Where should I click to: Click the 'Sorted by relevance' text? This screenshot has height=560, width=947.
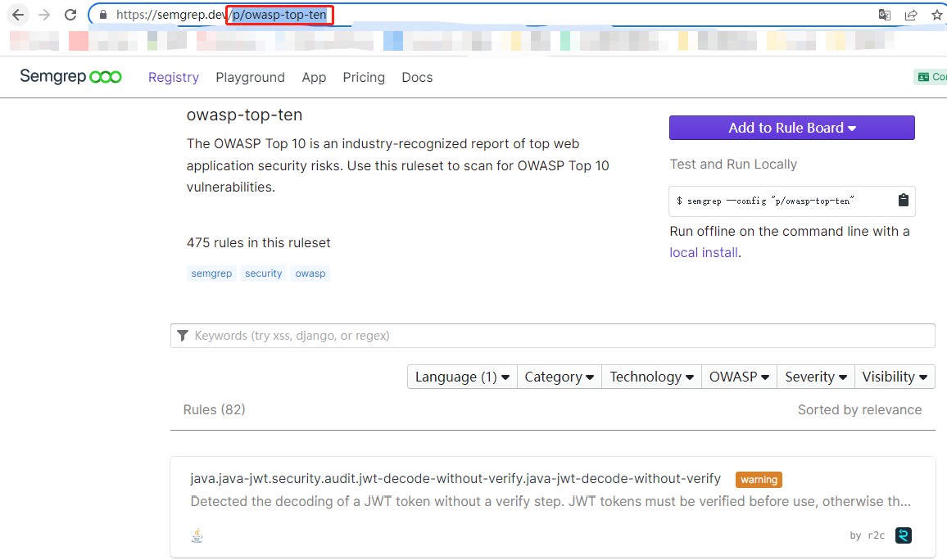859,409
